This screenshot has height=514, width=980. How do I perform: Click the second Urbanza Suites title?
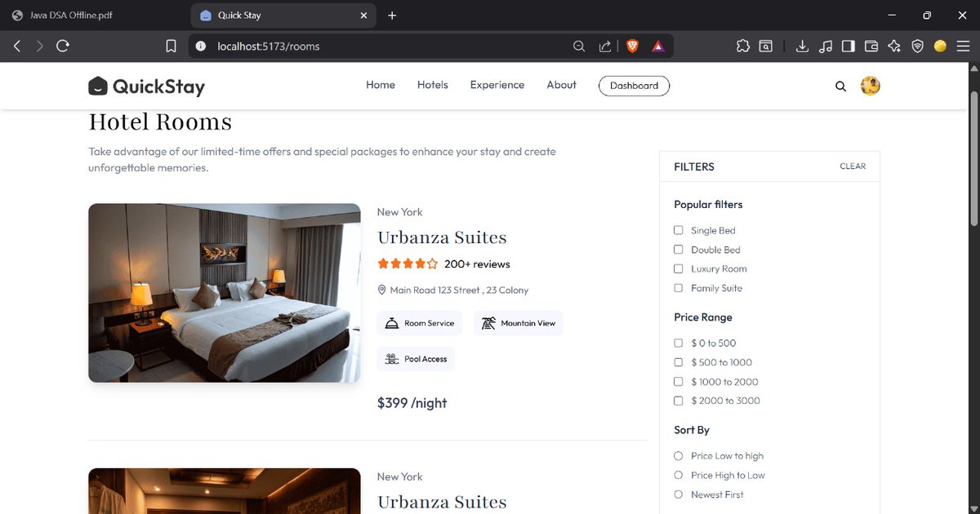(442, 502)
